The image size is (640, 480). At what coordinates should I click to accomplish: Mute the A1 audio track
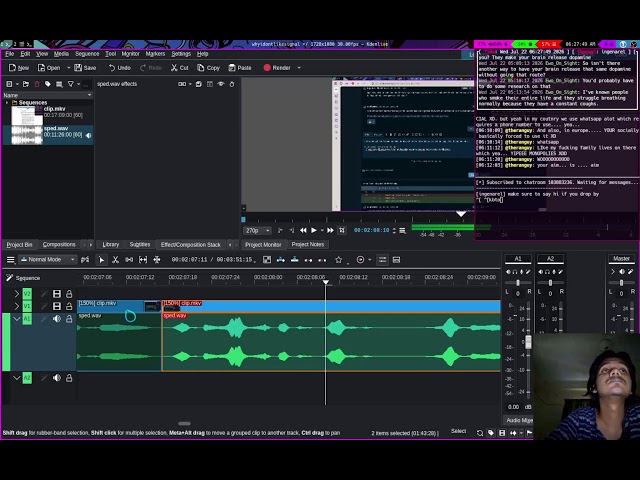57,319
